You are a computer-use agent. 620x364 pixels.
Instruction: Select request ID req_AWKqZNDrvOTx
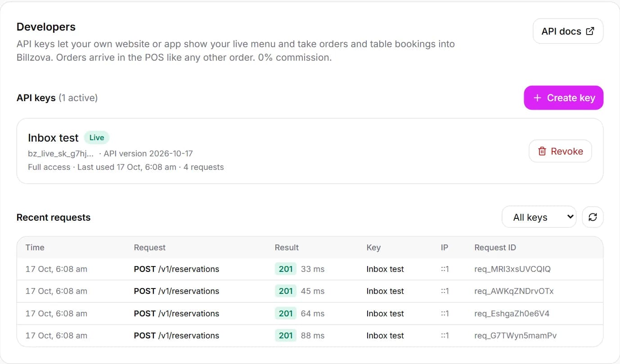[x=514, y=291]
